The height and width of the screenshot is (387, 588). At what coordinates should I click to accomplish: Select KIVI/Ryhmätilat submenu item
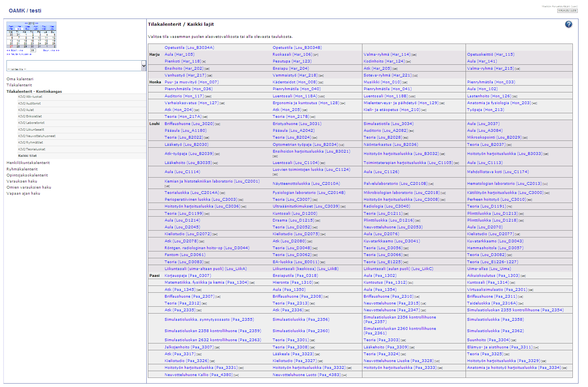point(31,142)
